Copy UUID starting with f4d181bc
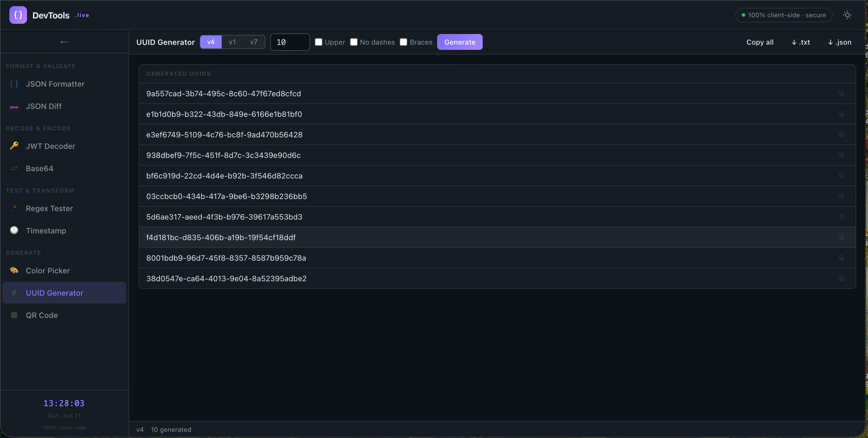The height and width of the screenshot is (438, 868). pyautogui.click(x=841, y=237)
